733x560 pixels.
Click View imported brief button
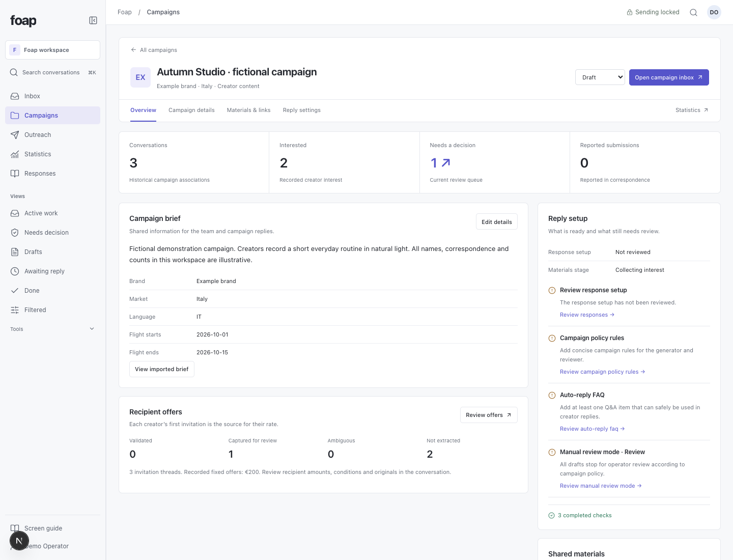[162, 369]
